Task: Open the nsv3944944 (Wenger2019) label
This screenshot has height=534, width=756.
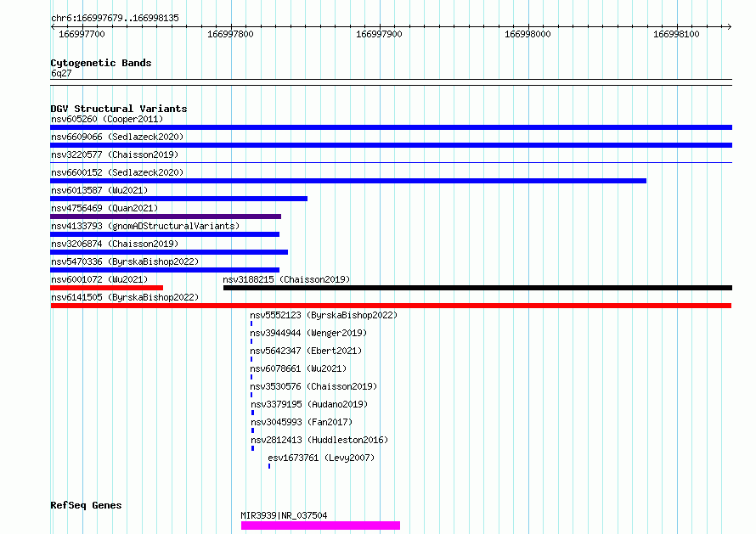Action: (308, 333)
